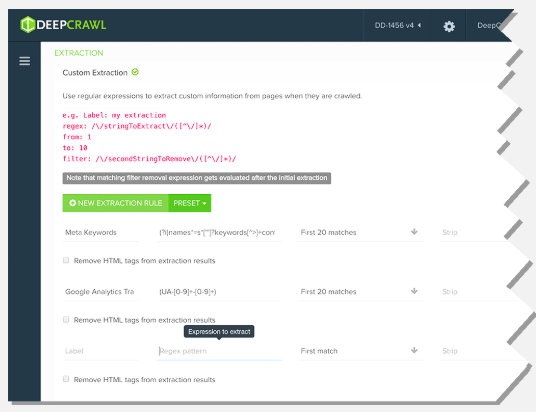Click the gray note about filter removal expression
Viewport: 536px width, 412px height.
pyautogui.click(x=197, y=178)
